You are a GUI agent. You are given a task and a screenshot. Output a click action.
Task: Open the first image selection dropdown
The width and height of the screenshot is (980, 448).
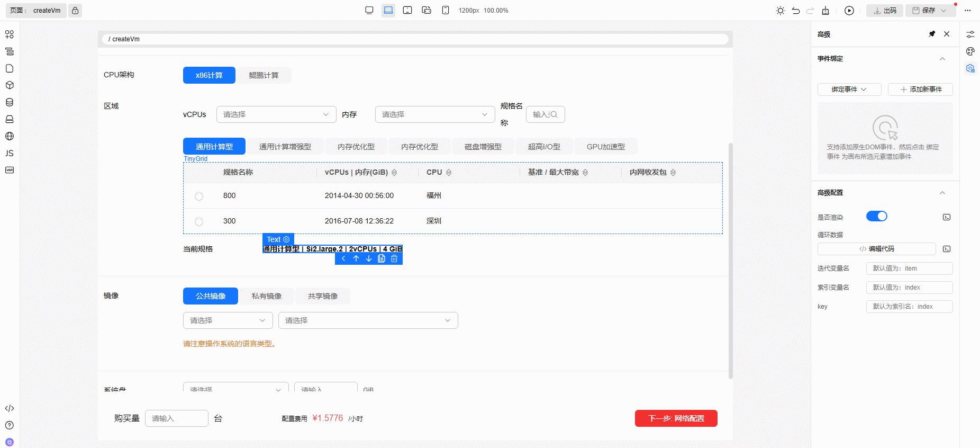coord(228,320)
